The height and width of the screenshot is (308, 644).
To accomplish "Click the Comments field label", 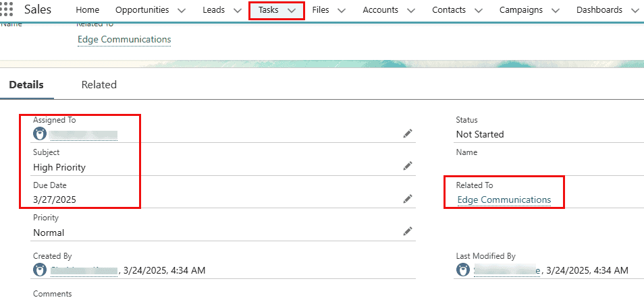I will pyautogui.click(x=52, y=294).
